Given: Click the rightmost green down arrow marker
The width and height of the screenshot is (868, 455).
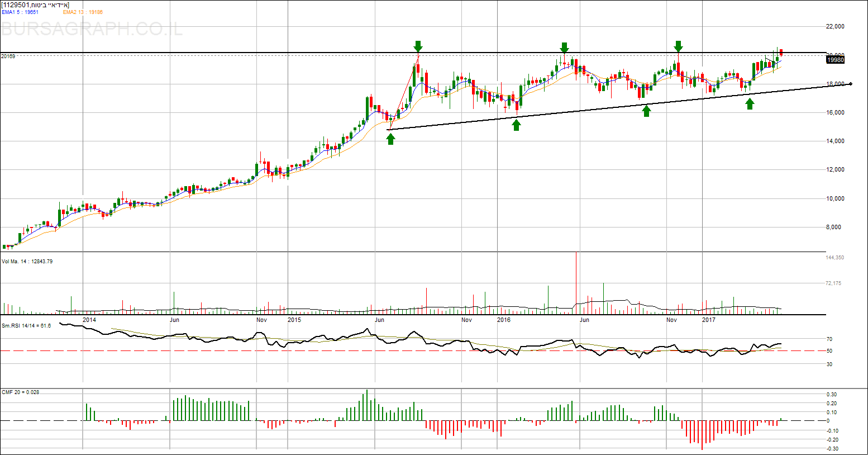Looking at the screenshot, I should (678, 46).
